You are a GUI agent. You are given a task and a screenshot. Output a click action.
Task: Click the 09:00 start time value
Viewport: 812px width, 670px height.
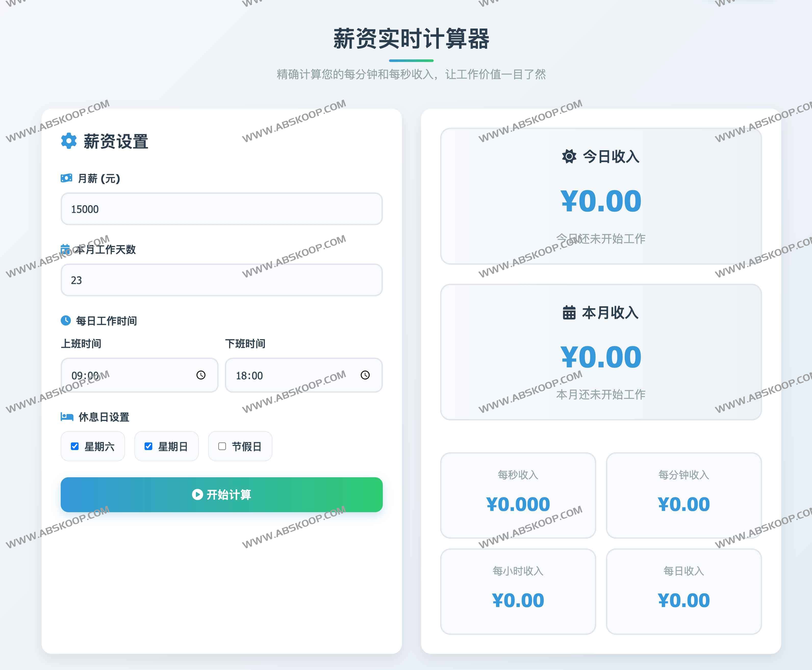tap(85, 376)
